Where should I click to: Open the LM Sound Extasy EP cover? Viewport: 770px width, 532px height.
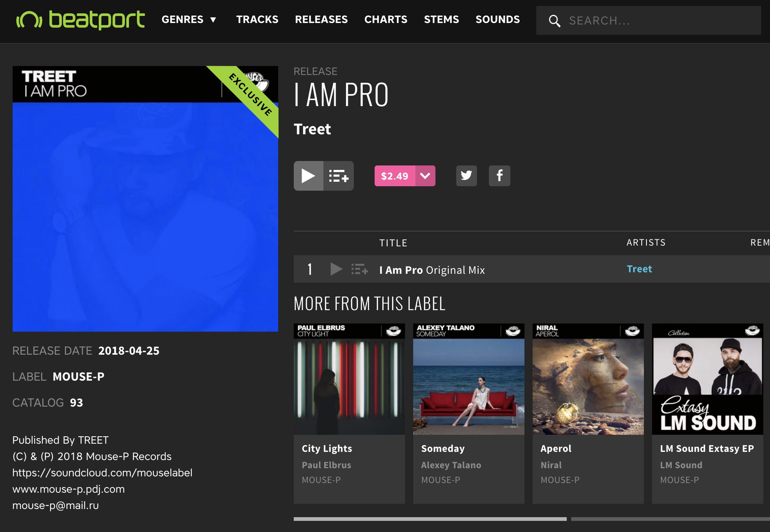pyautogui.click(x=707, y=379)
